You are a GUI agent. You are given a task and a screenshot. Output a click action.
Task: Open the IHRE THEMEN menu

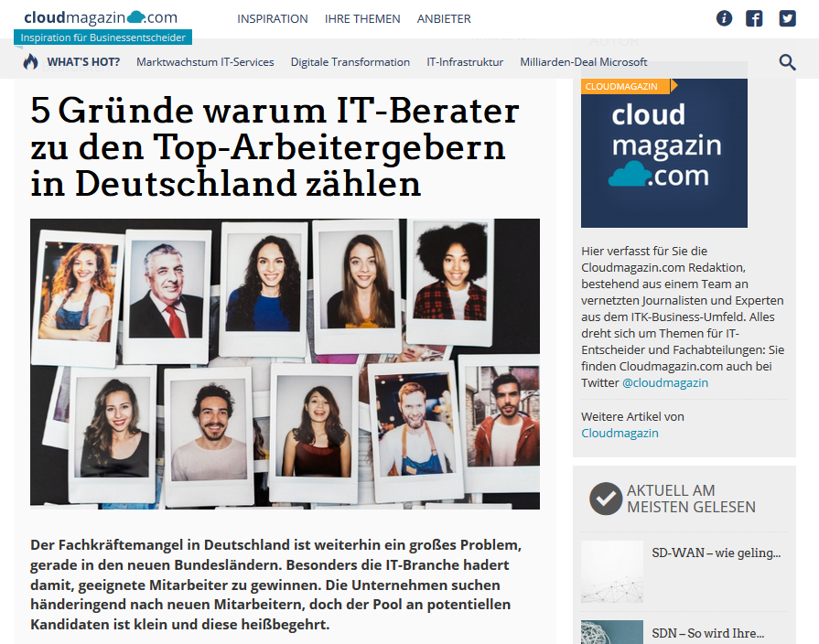pyautogui.click(x=362, y=19)
